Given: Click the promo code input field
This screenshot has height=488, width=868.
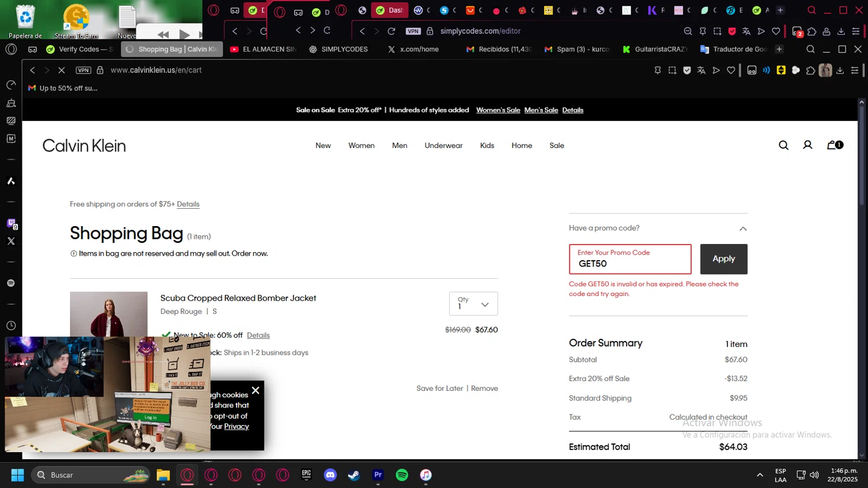Looking at the screenshot, I should [x=630, y=259].
